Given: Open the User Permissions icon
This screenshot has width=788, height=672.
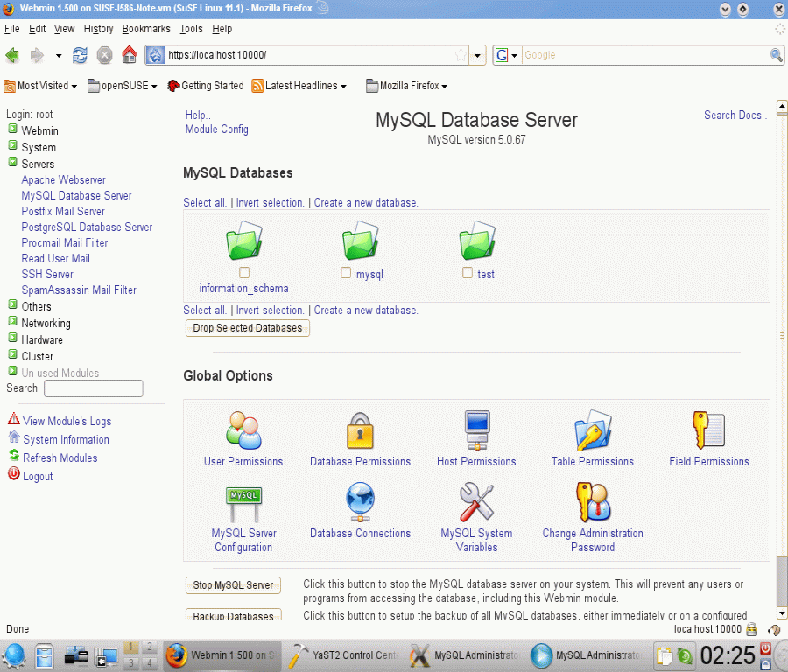Looking at the screenshot, I should click(243, 430).
